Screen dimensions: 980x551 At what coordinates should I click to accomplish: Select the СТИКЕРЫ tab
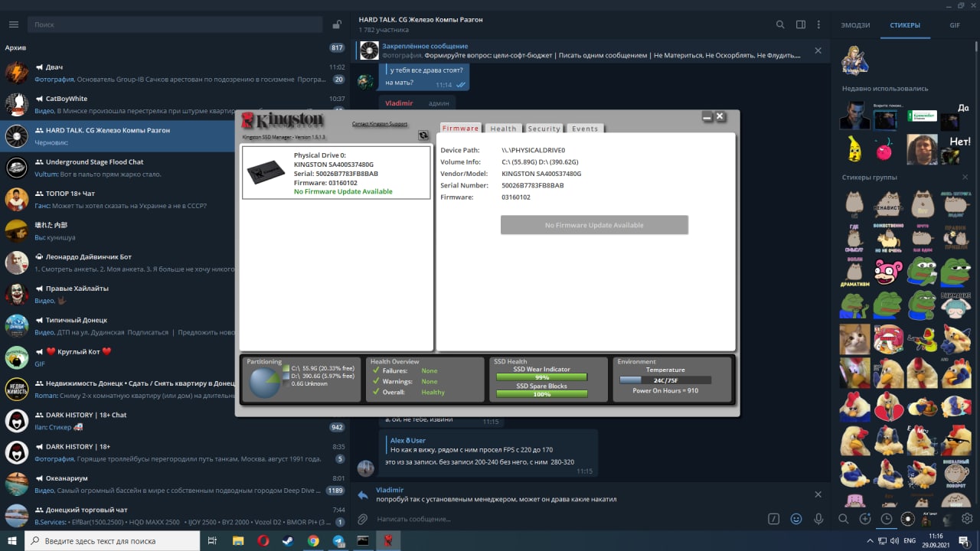pyautogui.click(x=905, y=24)
